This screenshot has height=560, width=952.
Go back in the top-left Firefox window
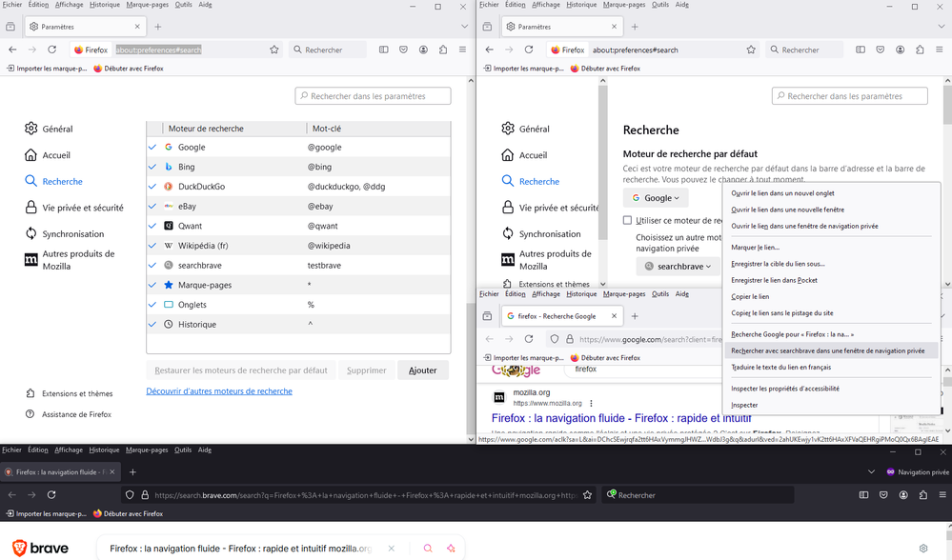[x=12, y=50]
